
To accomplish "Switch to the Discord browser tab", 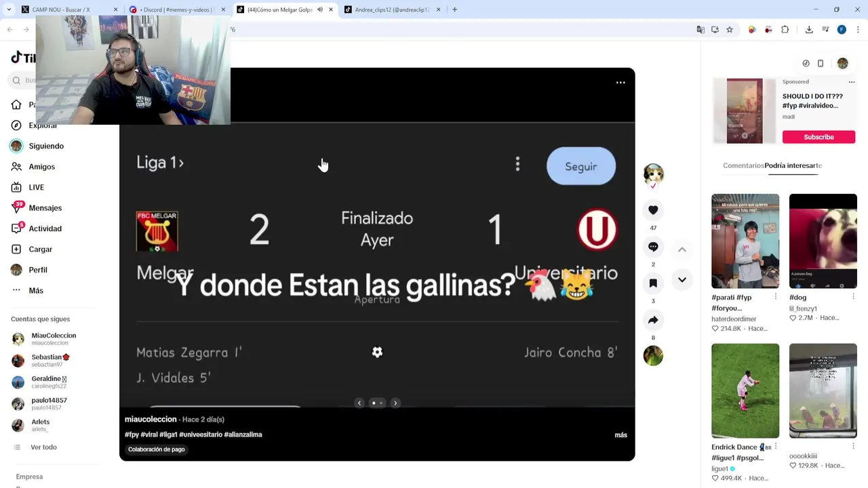I will (178, 9).
